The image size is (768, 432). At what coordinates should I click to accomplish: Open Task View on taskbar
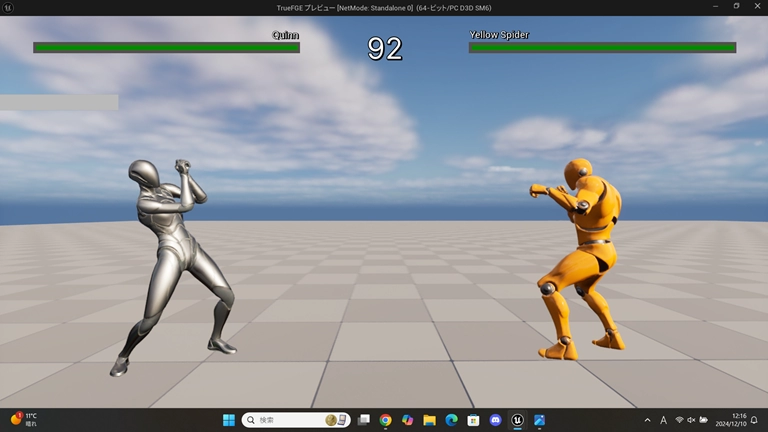(363, 420)
